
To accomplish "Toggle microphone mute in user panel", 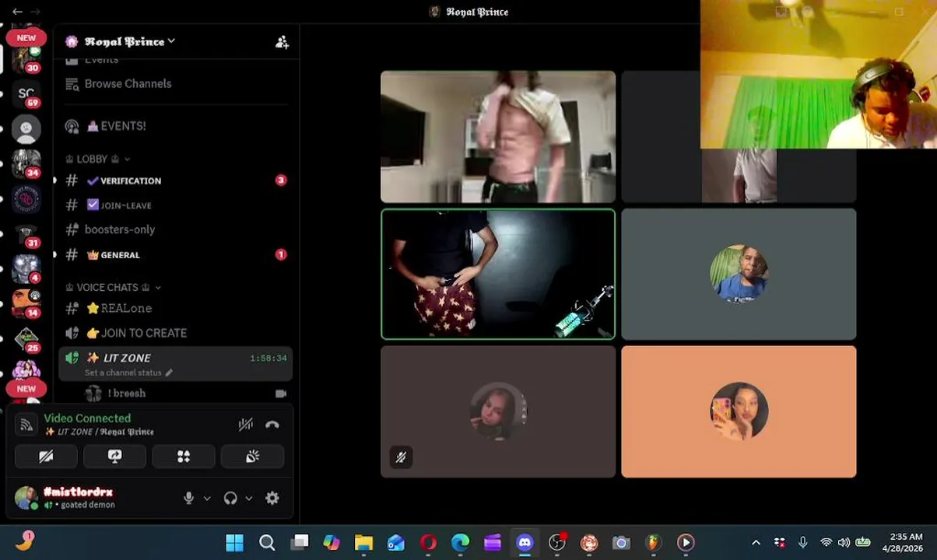I will 188,498.
